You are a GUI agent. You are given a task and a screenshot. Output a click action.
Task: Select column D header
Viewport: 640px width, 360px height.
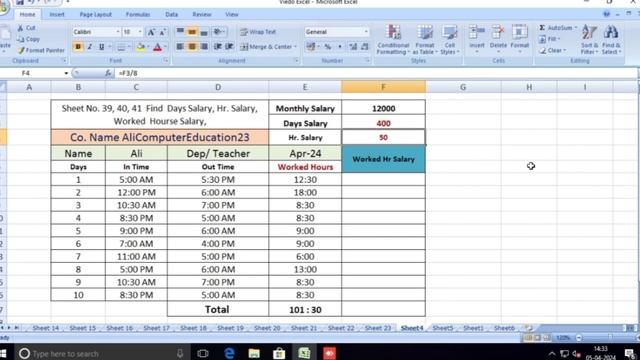click(x=218, y=87)
